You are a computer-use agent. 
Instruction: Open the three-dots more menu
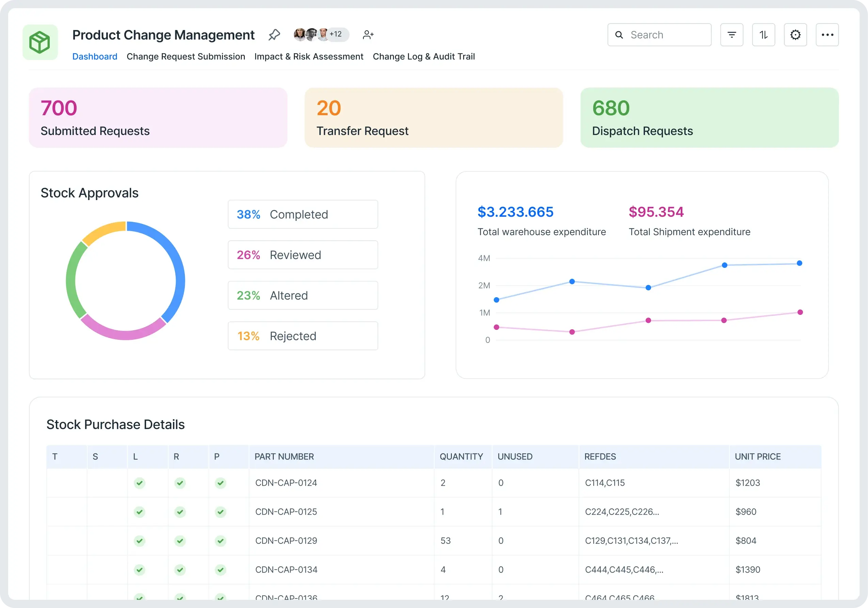tap(827, 35)
